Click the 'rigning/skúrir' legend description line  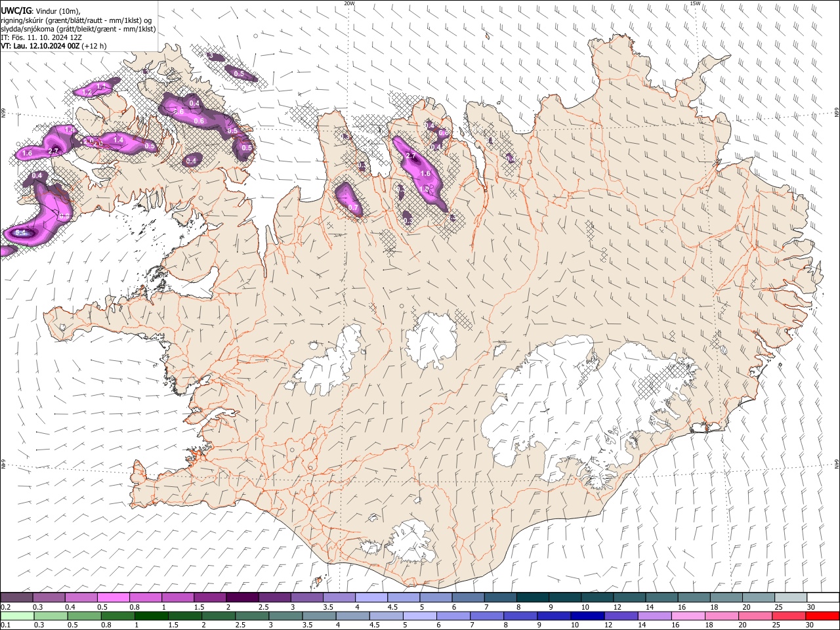tap(75, 20)
